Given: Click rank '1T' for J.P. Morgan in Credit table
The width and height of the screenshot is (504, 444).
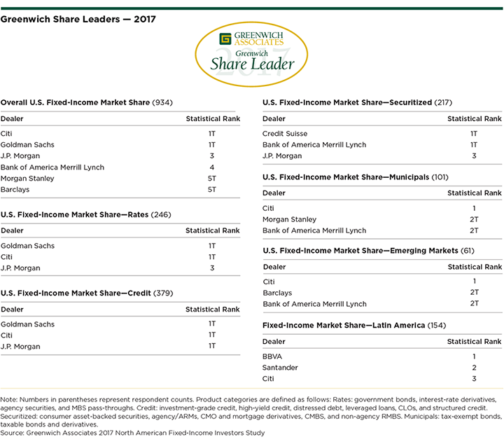Looking at the screenshot, I should 212,346.
